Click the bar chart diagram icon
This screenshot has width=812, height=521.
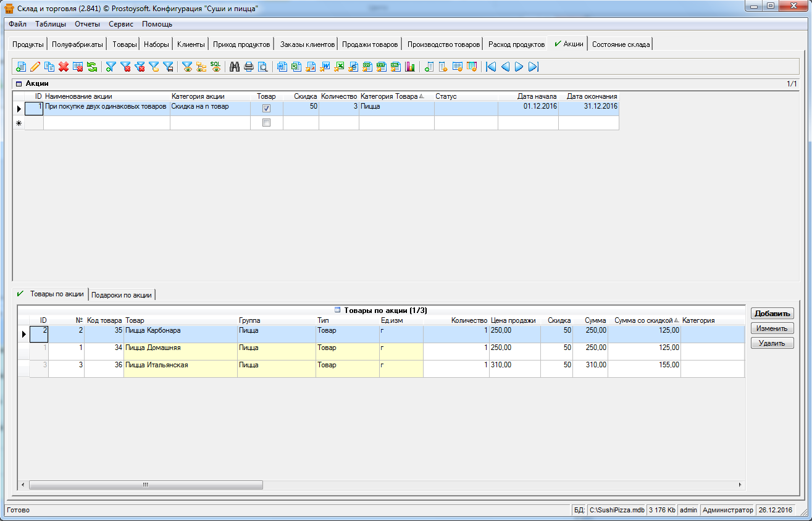click(410, 67)
